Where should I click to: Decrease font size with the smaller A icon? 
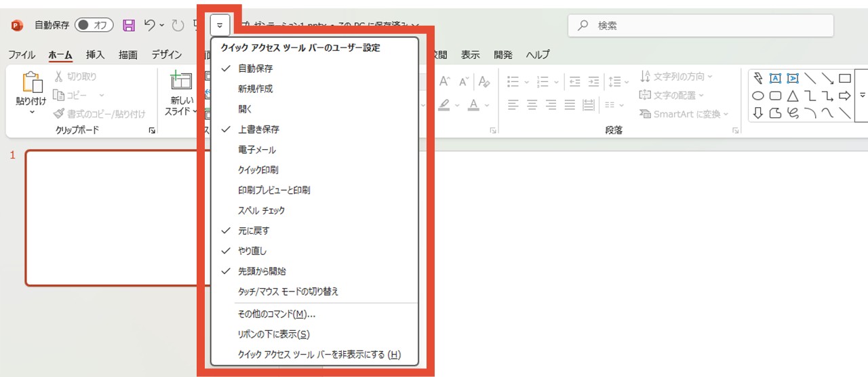[x=464, y=81]
